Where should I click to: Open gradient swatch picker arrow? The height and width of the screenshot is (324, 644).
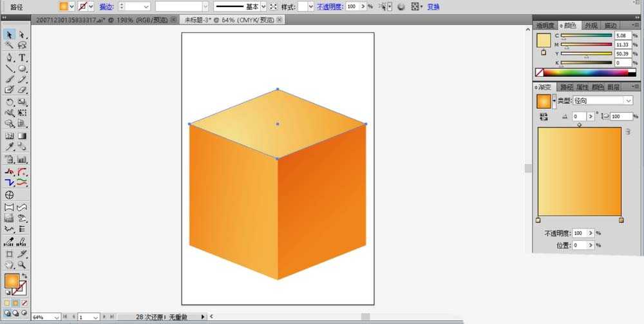point(554,100)
